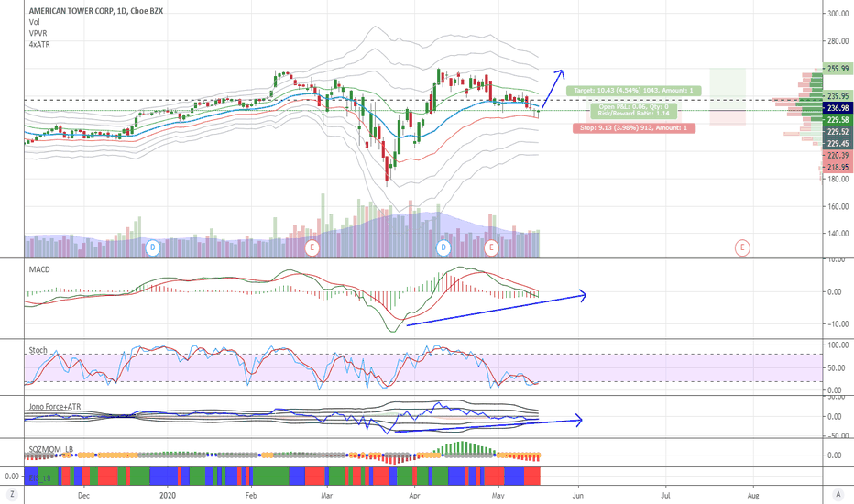The image size is (854, 504).
Task: Click the red Stop 9.13 (3.98%) label
Action: point(634,128)
